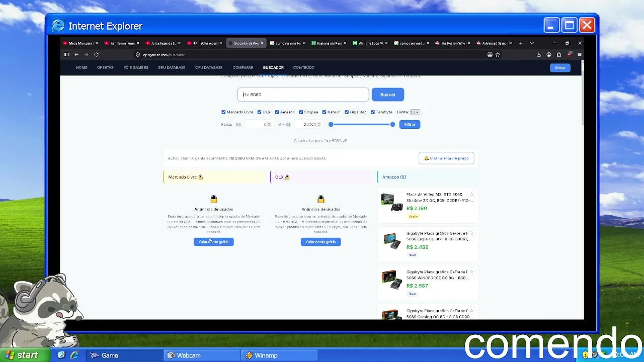644x362 pixels.
Task: Favorite the Gigabyte 5060 WINDFORCE OC listing star
Action: pyautogui.click(x=471, y=272)
